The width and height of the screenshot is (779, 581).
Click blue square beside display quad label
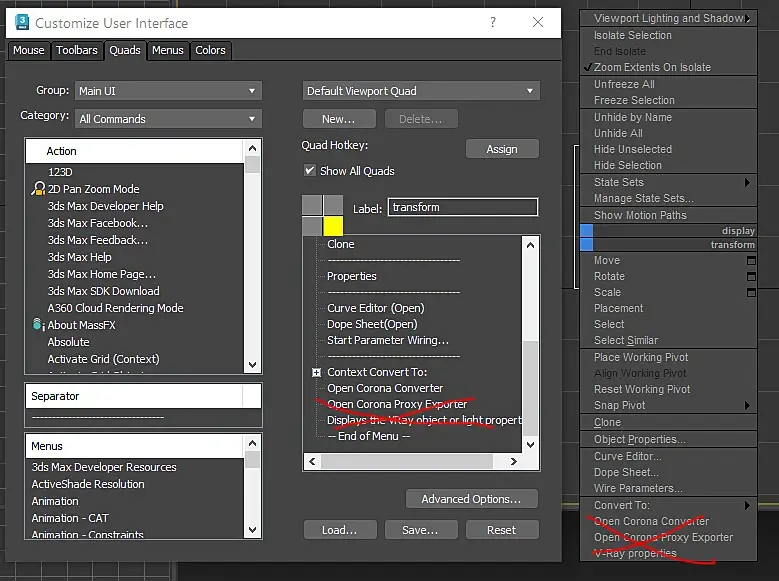pos(587,230)
